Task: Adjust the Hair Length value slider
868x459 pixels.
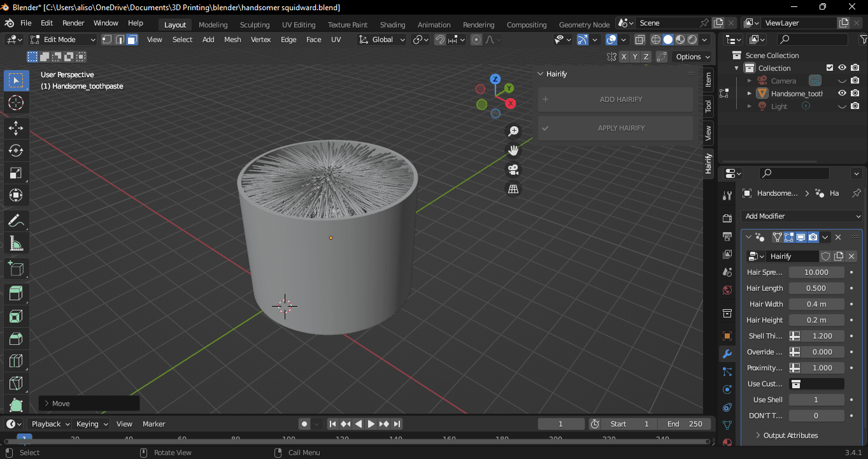Action: (816, 288)
